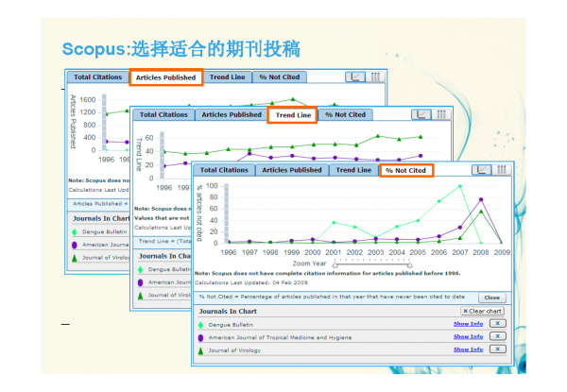Switch to line chart view in back window

click(355, 77)
